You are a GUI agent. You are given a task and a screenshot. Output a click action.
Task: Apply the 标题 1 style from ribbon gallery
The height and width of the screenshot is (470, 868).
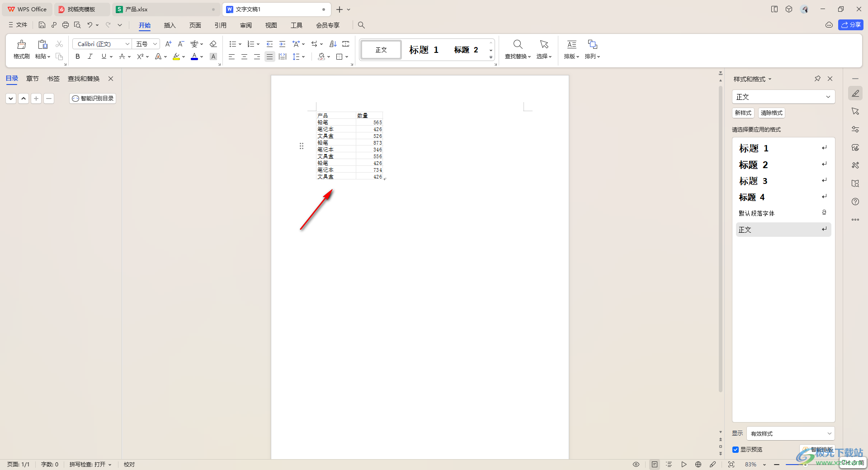pos(424,50)
